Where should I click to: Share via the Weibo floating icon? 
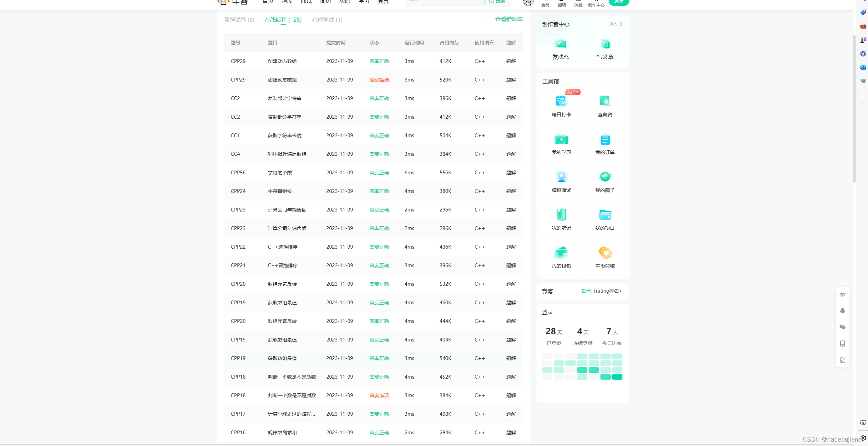coord(842,294)
